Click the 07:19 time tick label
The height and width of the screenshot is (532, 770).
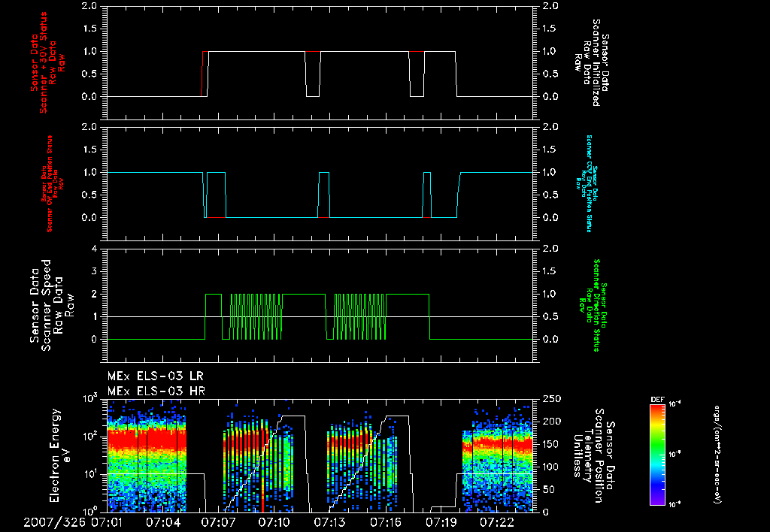click(x=441, y=521)
